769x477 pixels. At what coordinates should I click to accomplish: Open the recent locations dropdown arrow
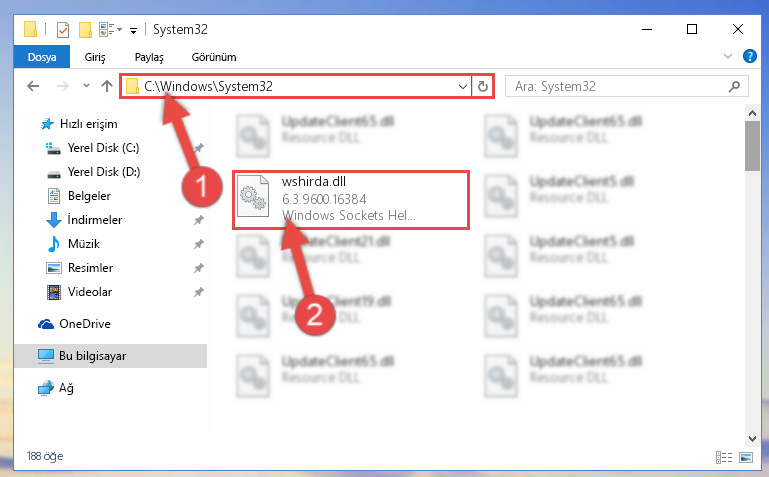pyautogui.click(x=86, y=86)
